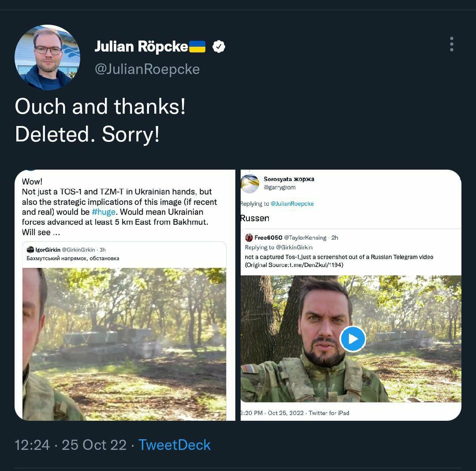Play the video in the right screenshot
Screen dimensions: 476x471
pos(353,339)
